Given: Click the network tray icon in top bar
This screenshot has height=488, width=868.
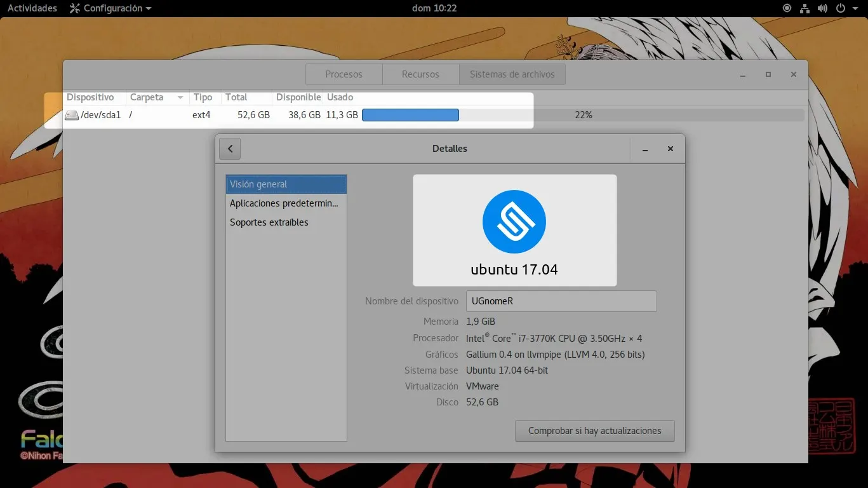Looking at the screenshot, I should 805,8.
